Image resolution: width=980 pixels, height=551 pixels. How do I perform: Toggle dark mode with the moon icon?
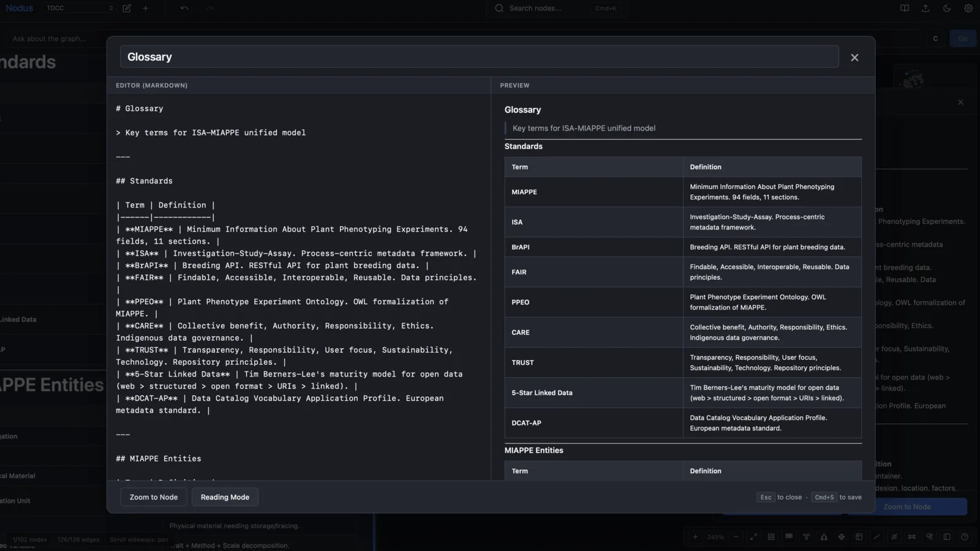(947, 8)
